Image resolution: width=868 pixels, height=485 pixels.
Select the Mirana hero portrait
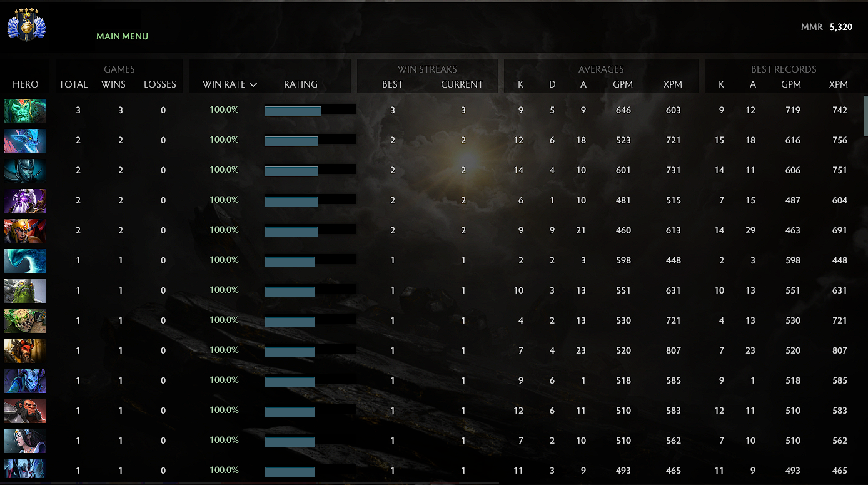coord(25,441)
